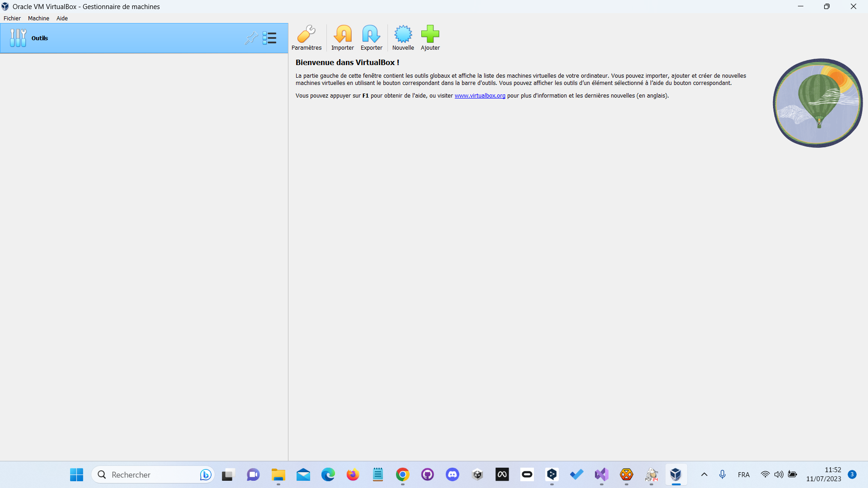The image size is (868, 488).
Task: Open the Oculus app from the taskbar
Action: (x=527, y=474)
